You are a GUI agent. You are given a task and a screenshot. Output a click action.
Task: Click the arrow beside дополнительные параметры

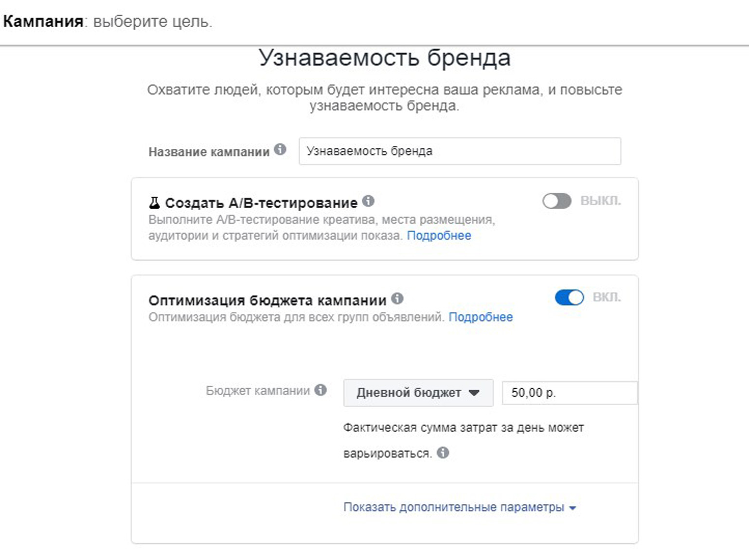(x=572, y=508)
